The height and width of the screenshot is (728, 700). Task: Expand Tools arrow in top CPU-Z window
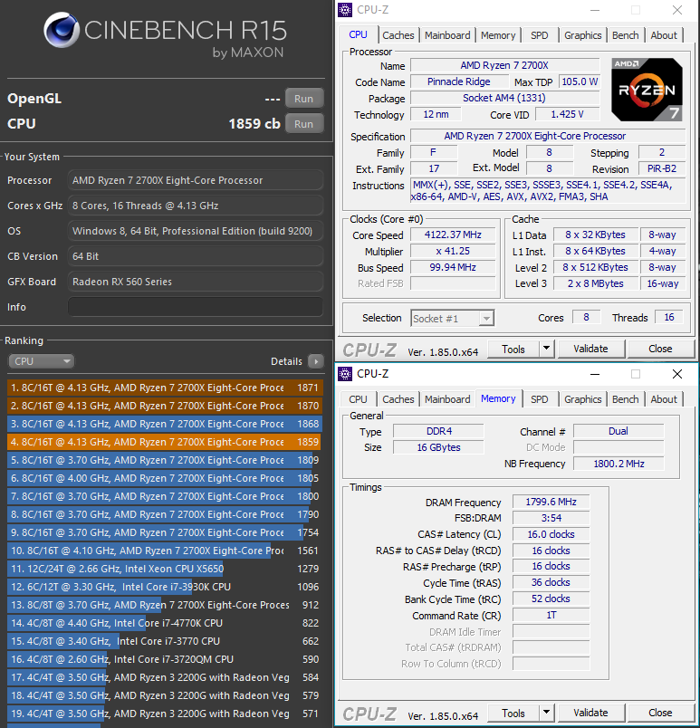pos(546,349)
